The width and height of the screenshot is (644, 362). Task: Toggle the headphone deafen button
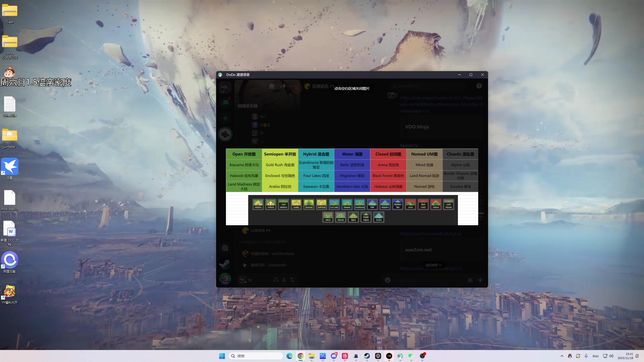pyautogui.click(x=276, y=280)
